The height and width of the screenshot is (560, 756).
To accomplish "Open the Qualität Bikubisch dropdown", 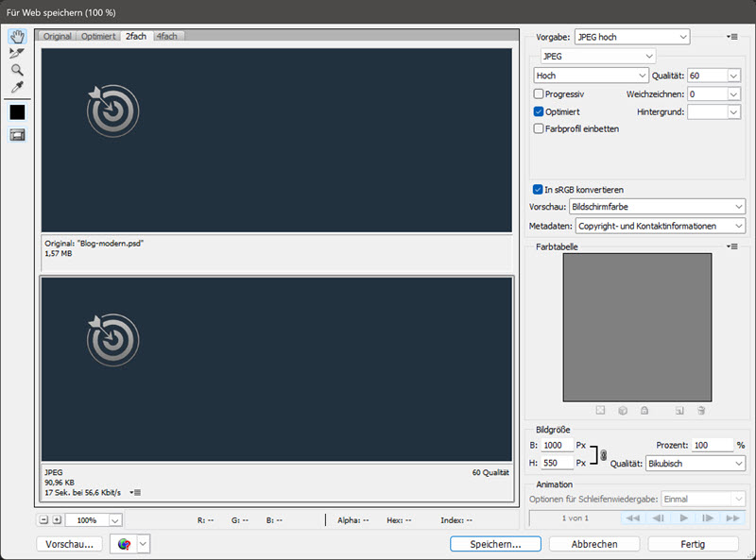I will pos(696,464).
